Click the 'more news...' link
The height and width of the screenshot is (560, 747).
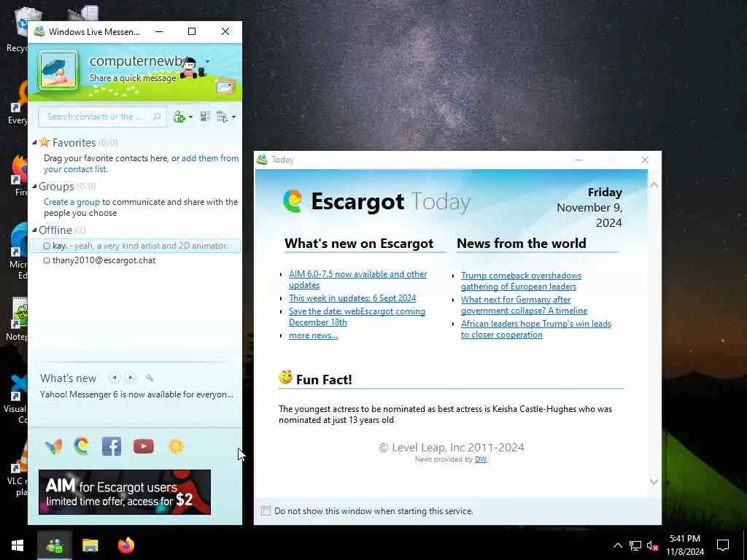[x=313, y=335]
